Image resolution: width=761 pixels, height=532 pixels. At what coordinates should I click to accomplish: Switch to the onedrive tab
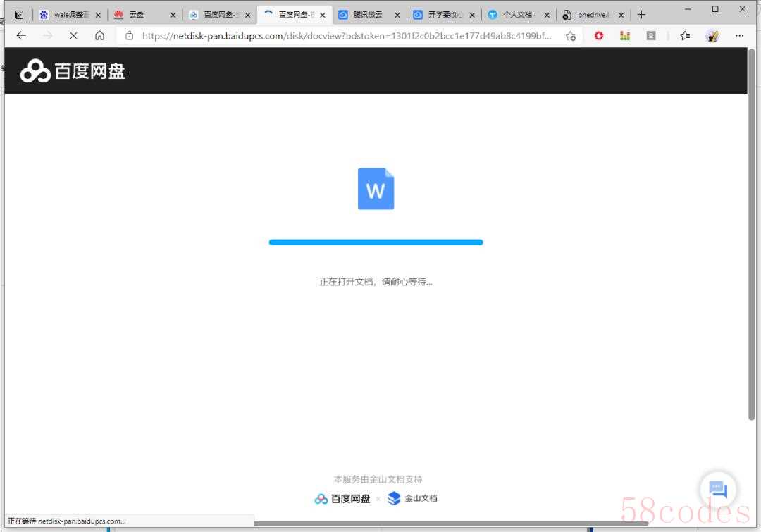(x=593, y=15)
